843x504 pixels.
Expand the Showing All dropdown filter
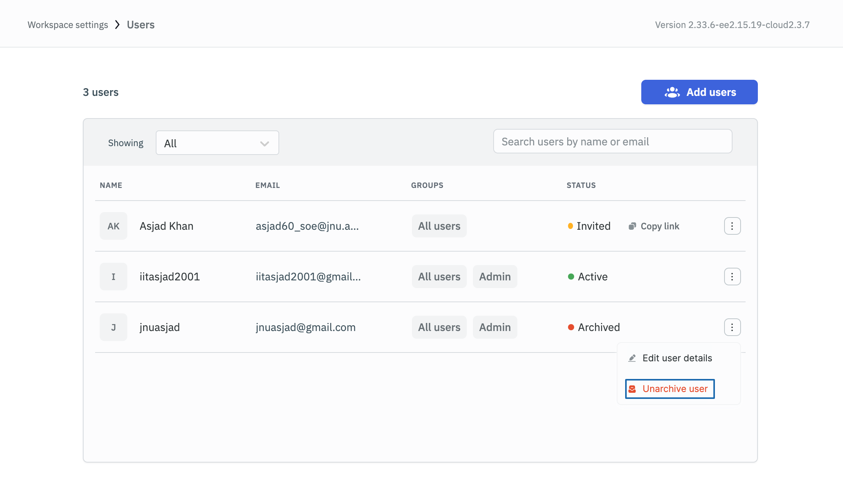pos(217,143)
